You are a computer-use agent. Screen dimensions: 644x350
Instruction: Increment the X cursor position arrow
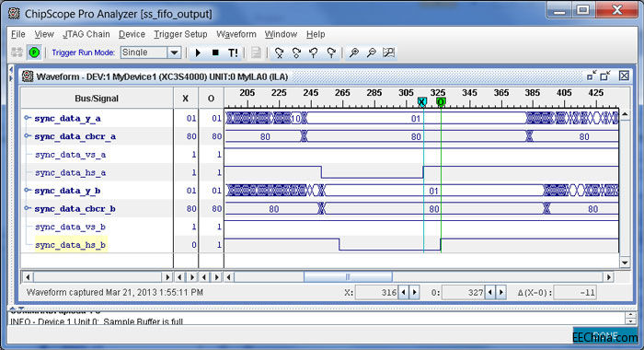pos(414,292)
